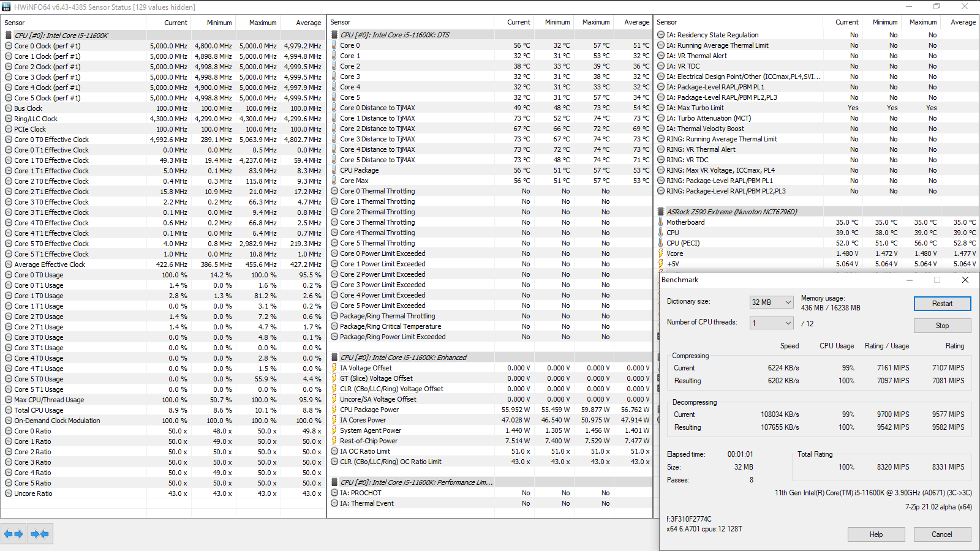Click the +5V voltage icon

[661, 264]
